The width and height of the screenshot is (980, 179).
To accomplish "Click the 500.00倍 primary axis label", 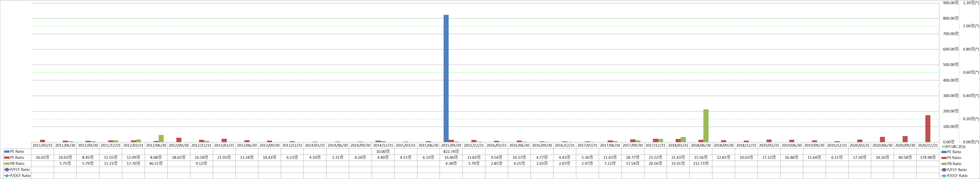I will [951, 65].
